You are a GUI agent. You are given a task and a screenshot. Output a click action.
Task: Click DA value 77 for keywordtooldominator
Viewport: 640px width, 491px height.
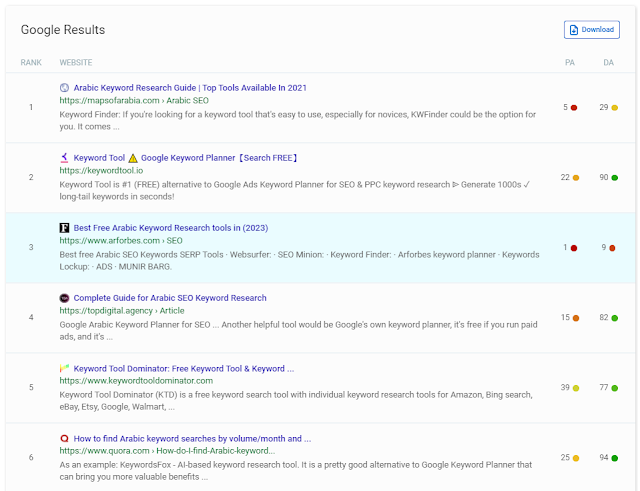[x=604, y=387]
